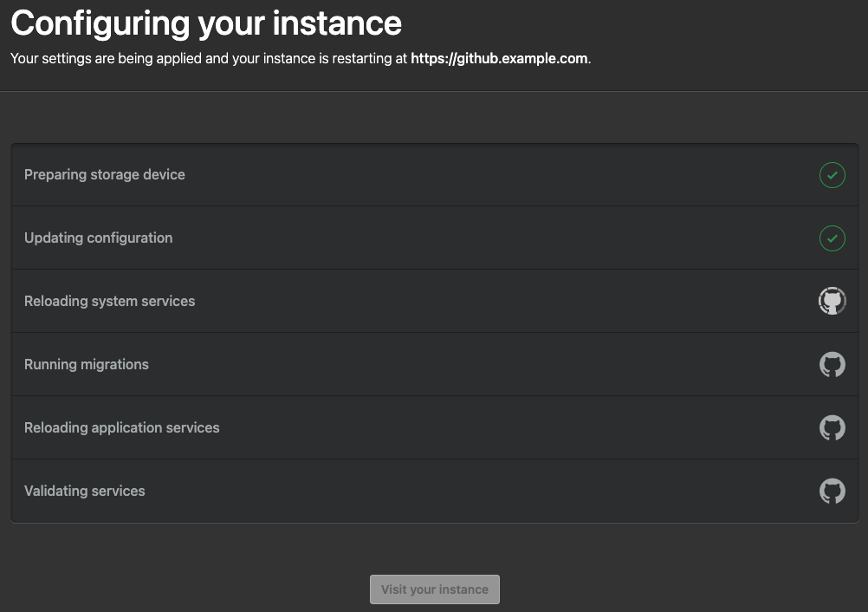The image size is (868, 612).
Task: Click the Running migrations step label
Action: point(87,364)
